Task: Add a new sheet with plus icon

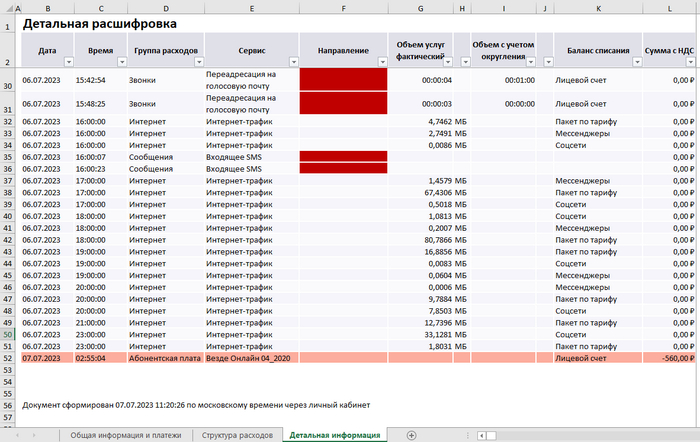Action: 412,435
